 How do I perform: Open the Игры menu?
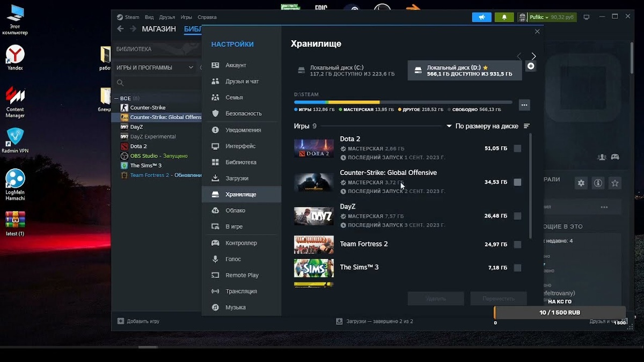(186, 17)
